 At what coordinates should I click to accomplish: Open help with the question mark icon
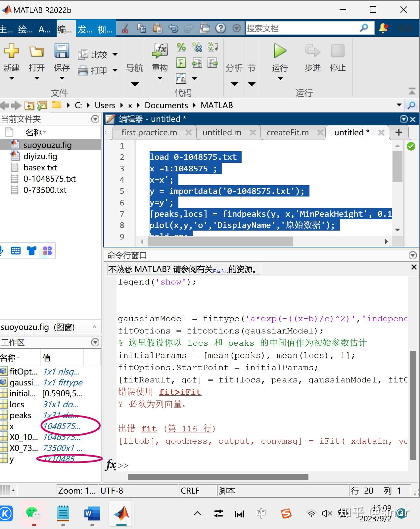(x=221, y=28)
